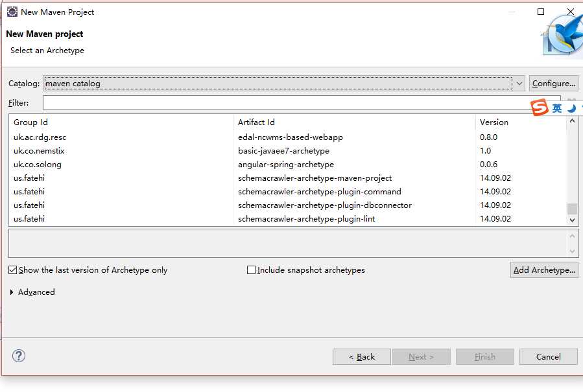
Task: Click into the Filter text field
Action: point(302,103)
